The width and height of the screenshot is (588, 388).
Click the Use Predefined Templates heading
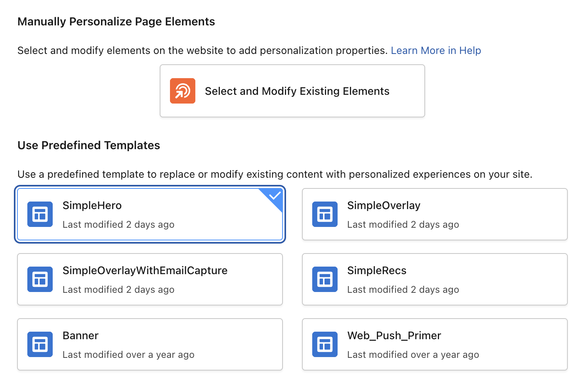pos(88,145)
